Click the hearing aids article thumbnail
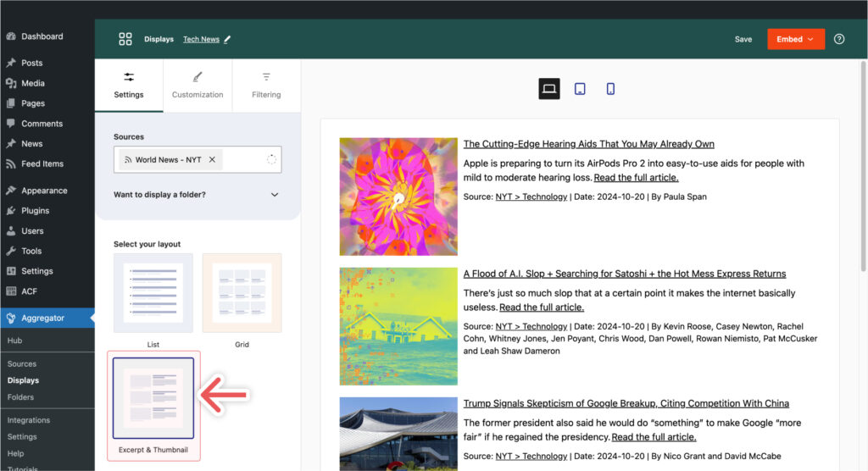 [x=398, y=197]
